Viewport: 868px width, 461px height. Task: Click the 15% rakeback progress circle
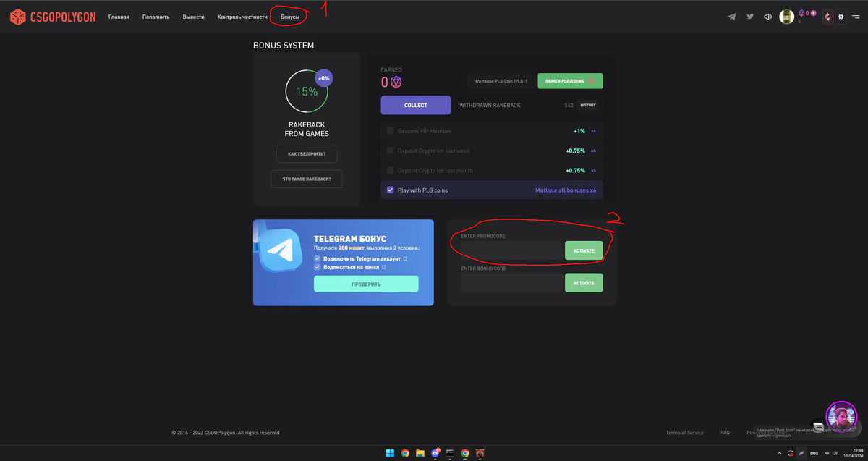click(x=307, y=91)
